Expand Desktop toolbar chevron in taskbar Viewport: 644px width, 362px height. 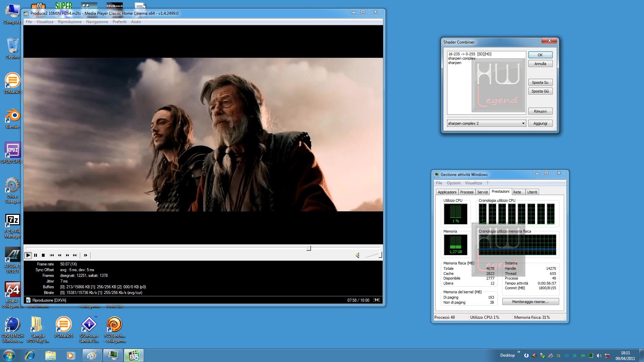click(x=519, y=352)
